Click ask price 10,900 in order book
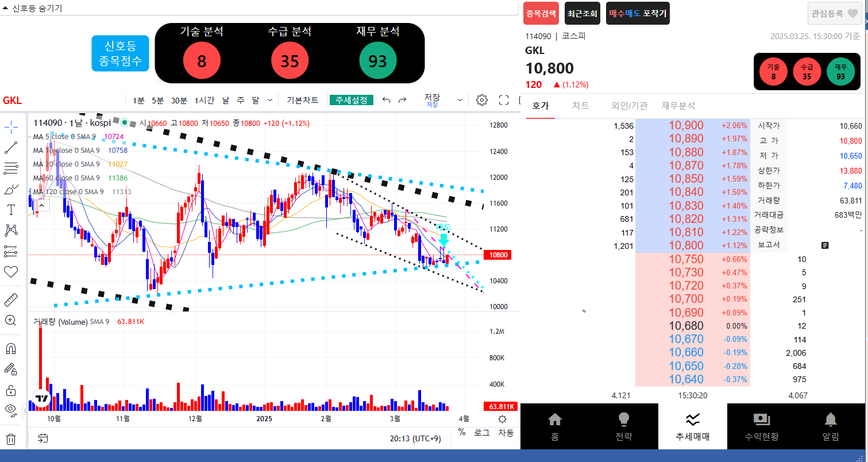 (686, 125)
